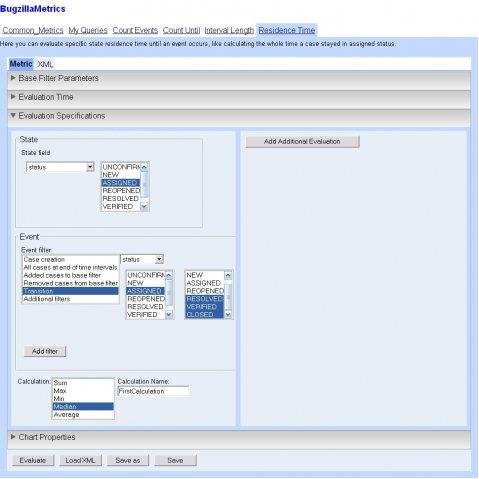Select NEW in Event to-status list
Screen dimensions: 479x479
(x=205, y=275)
